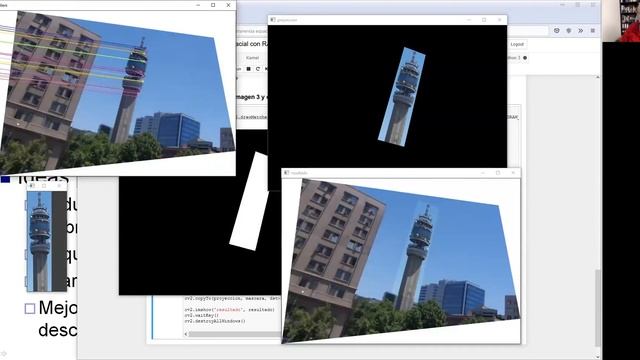Minimize the proyeccion window
Viewport: 640px width, 360px height.
point(469,20)
